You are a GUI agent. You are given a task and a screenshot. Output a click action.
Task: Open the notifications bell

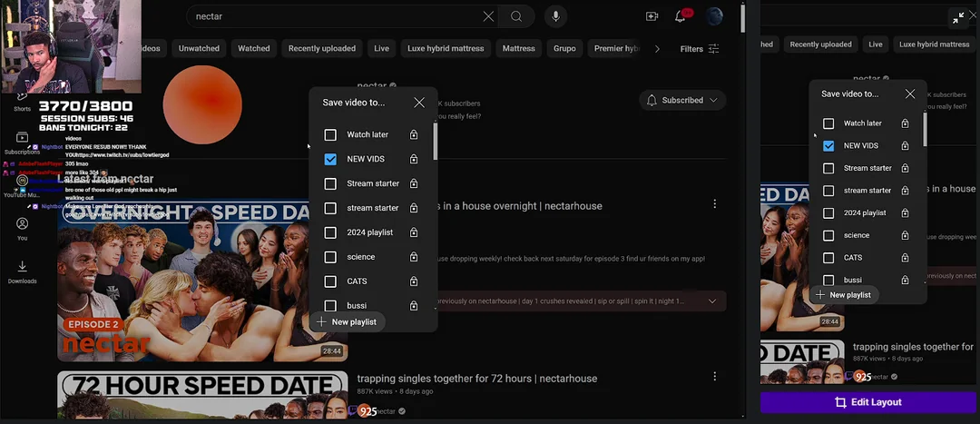(x=681, y=16)
